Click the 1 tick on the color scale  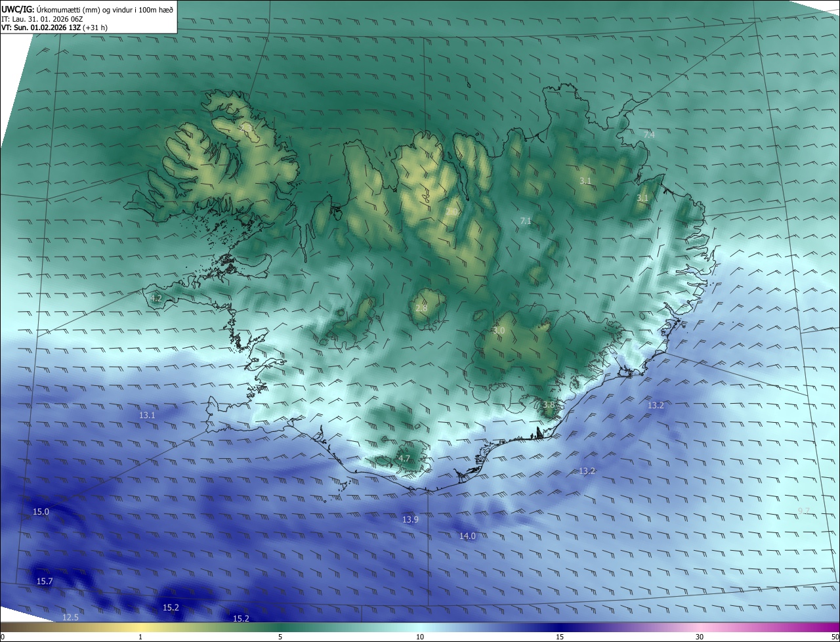coord(140,637)
